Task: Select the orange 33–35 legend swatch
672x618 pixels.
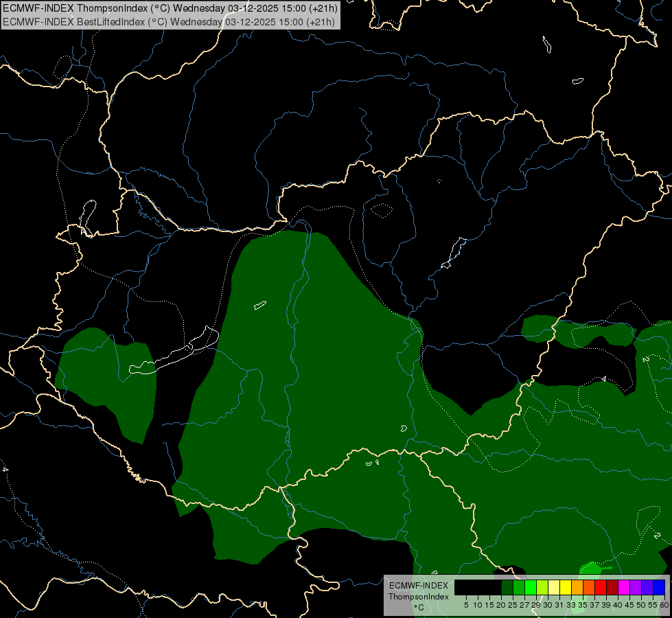Action: tap(577, 587)
